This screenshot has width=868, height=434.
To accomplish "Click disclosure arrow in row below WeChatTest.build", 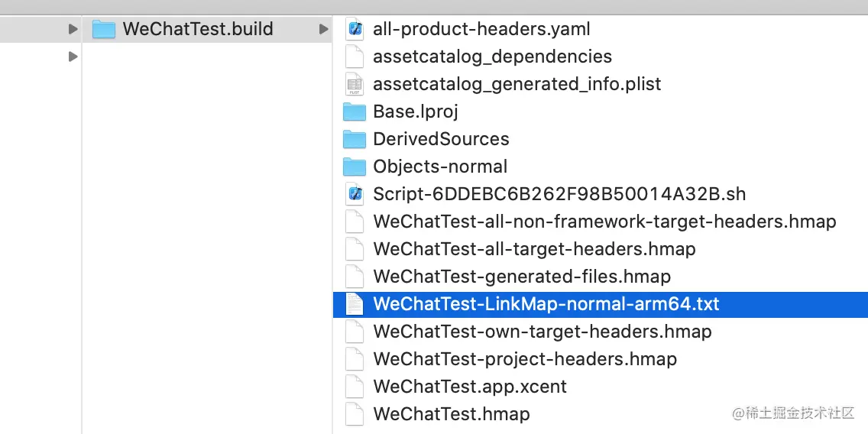I will tap(73, 57).
